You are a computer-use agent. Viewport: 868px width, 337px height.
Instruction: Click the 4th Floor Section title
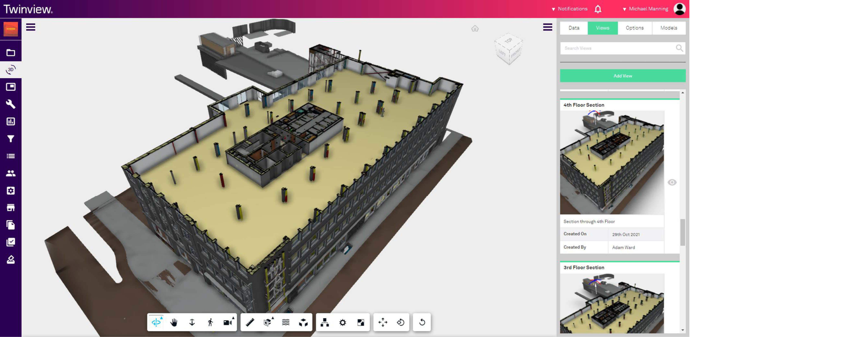click(x=584, y=105)
